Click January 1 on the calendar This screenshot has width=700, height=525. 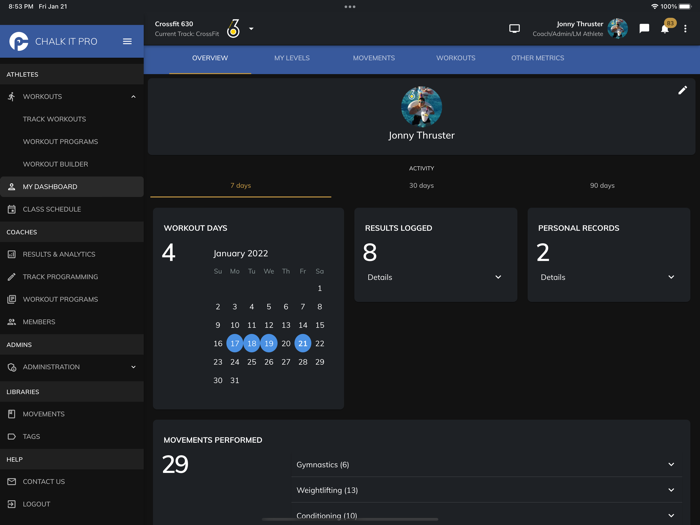(320, 288)
